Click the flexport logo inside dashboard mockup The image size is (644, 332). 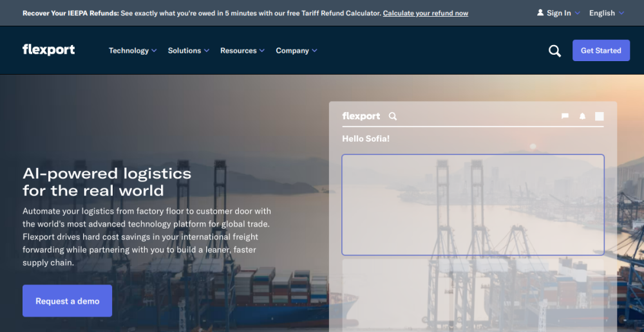361,116
